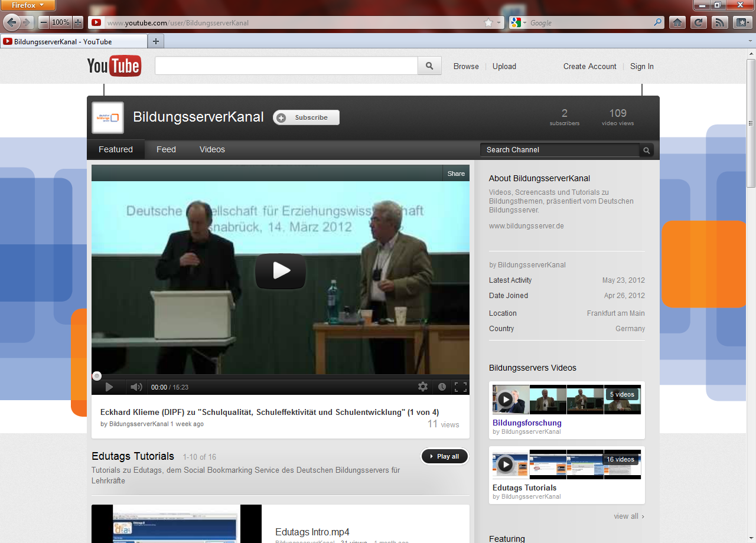Mute the video with the speaker icon
The height and width of the screenshot is (543, 756).
(136, 387)
